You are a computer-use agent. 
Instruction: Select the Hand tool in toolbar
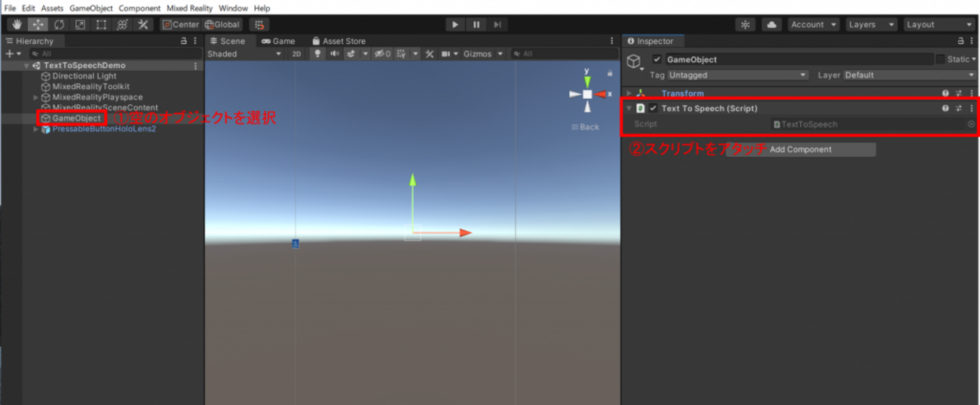17,25
